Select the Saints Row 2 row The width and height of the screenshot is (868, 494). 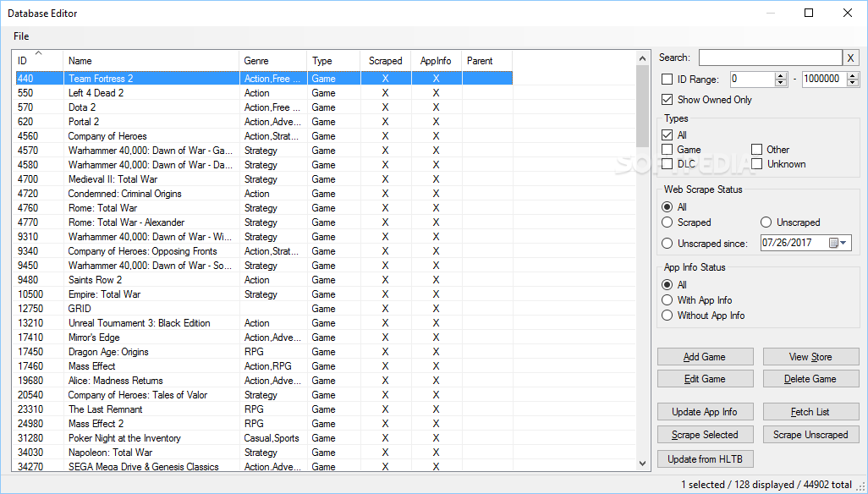[263, 280]
